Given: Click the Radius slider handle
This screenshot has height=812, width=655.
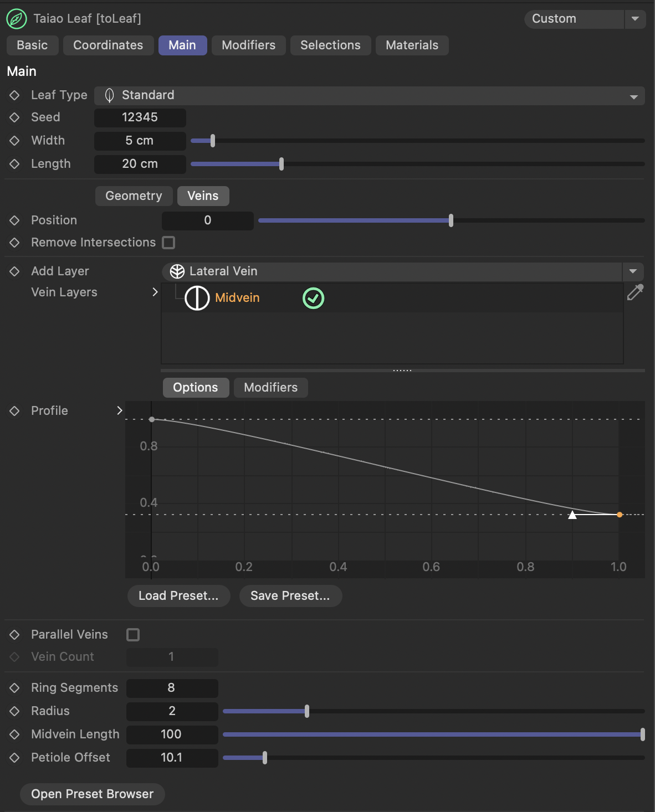Looking at the screenshot, I should coord(307,711).
